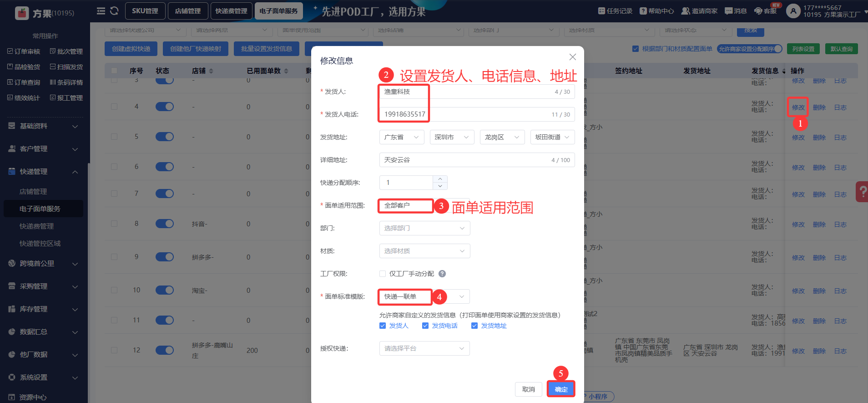The height and width of the screenshot is (403, 868).
Task: Uncheck 发货地址 checkbox
Action: 474,326
